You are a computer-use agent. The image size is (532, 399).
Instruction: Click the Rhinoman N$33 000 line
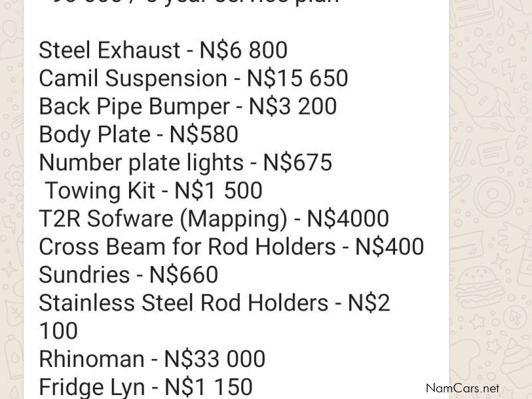pos(152,359)
